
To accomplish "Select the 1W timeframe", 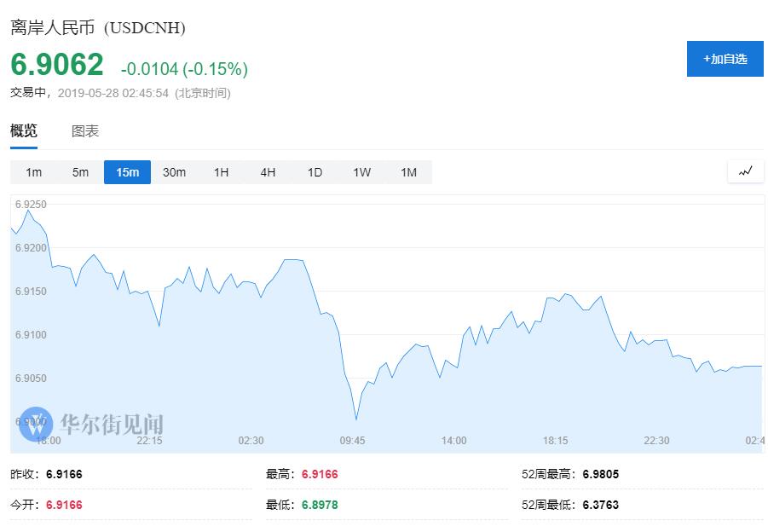I will pyautogui.click(x=361, y=172).
